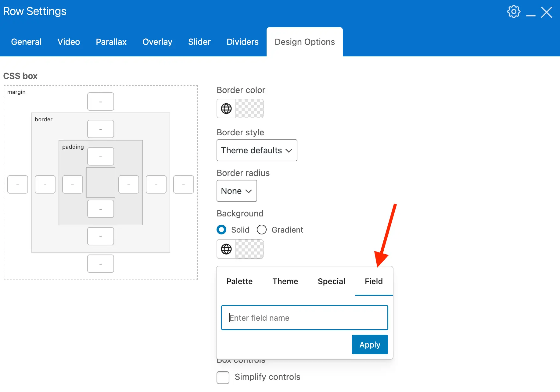Click the Apply button

point(370,344)
